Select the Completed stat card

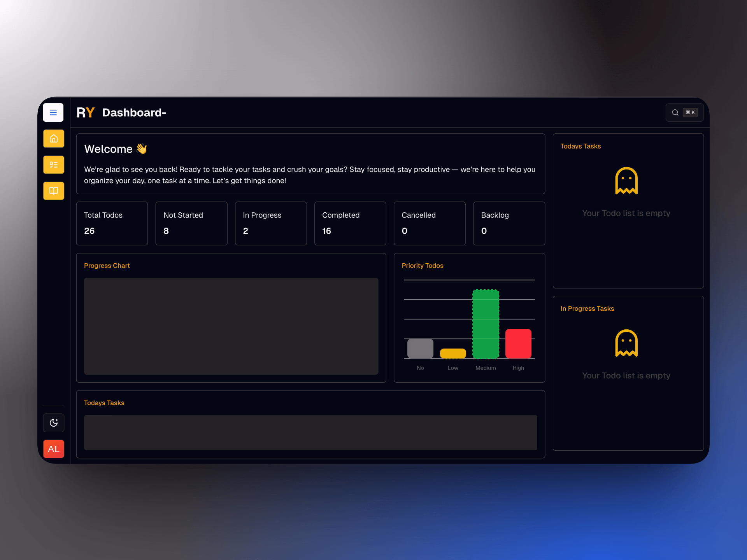350,223
